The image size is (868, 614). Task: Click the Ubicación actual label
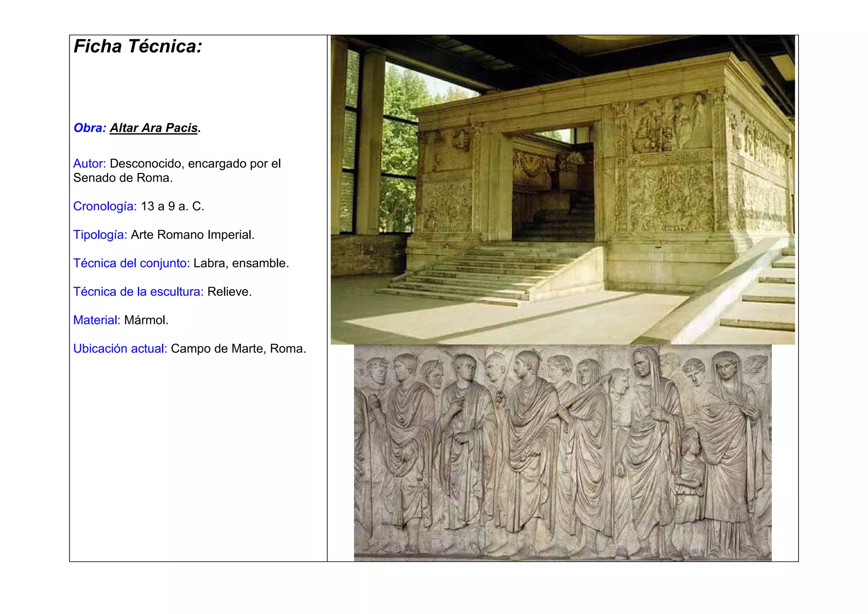point(120,349)
